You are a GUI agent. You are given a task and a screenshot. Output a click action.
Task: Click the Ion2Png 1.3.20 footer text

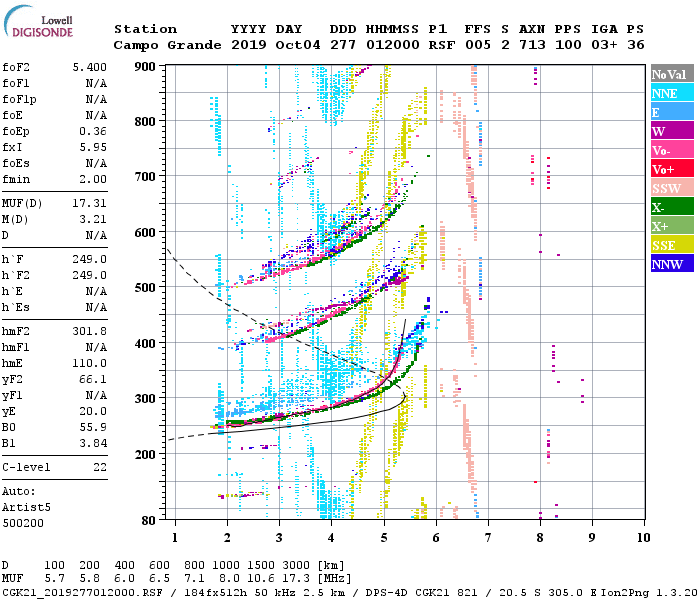click(x=649, y=593)
